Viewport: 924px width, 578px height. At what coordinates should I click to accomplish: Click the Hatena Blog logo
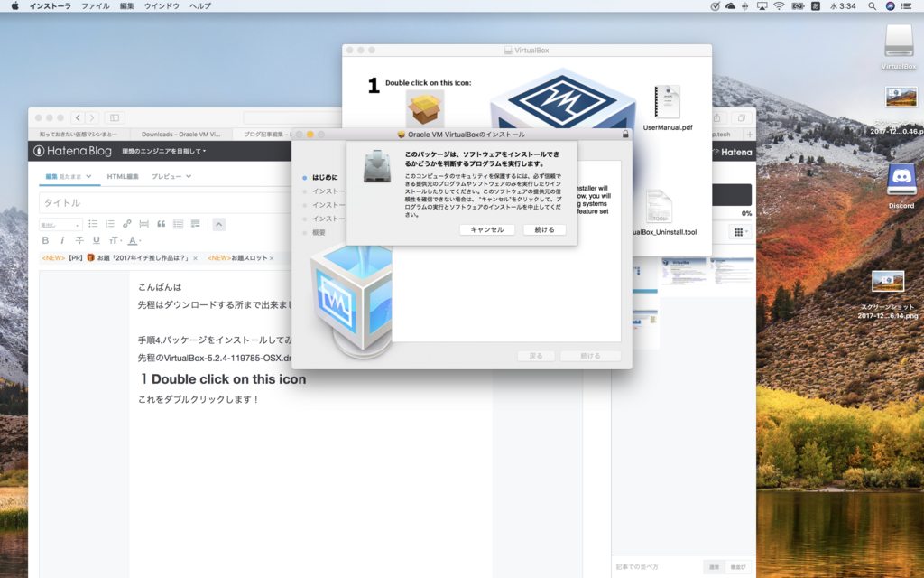coord(72,151)
